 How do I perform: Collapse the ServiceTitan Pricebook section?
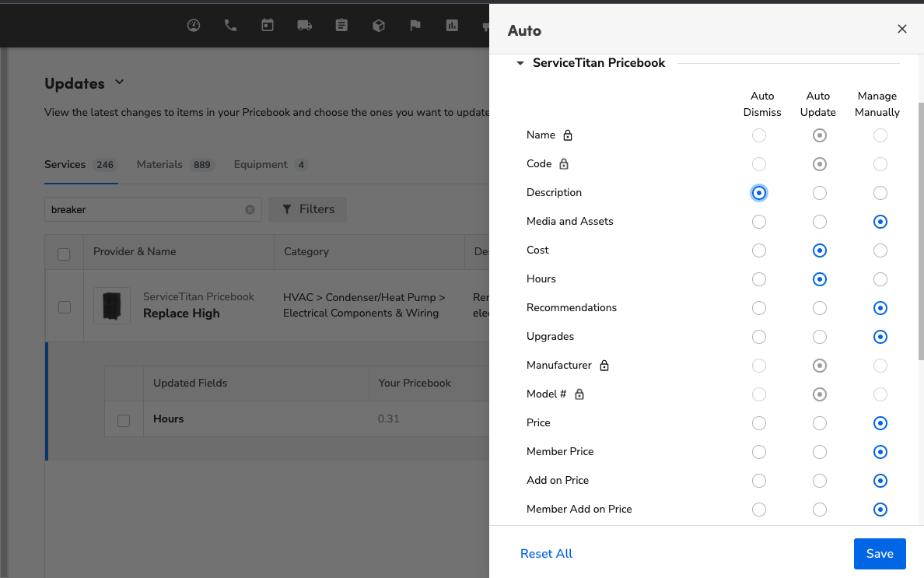tap(520, 63)
